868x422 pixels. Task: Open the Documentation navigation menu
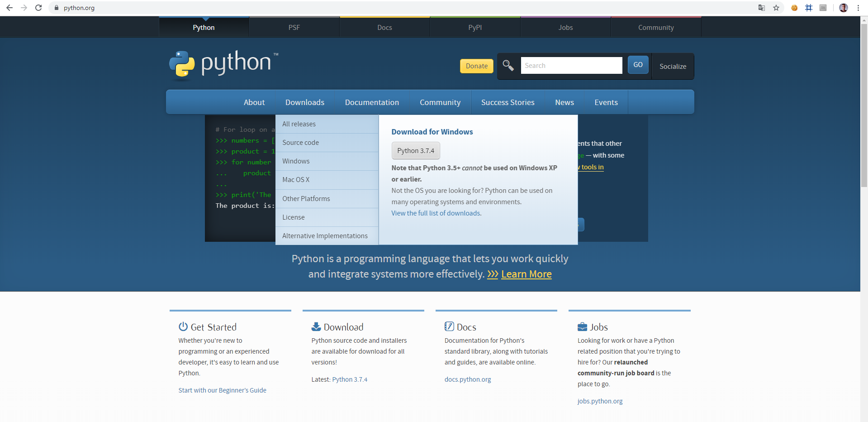(372, 102)
